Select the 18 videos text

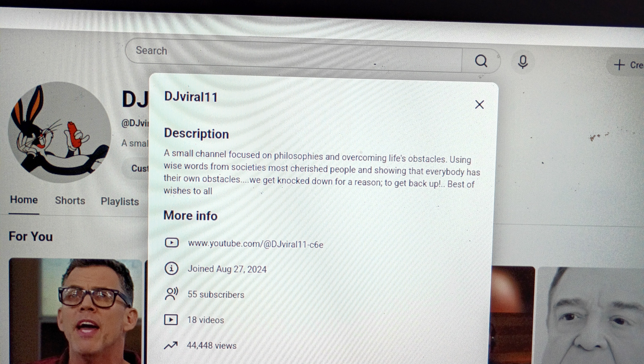[x=205, y=320]
